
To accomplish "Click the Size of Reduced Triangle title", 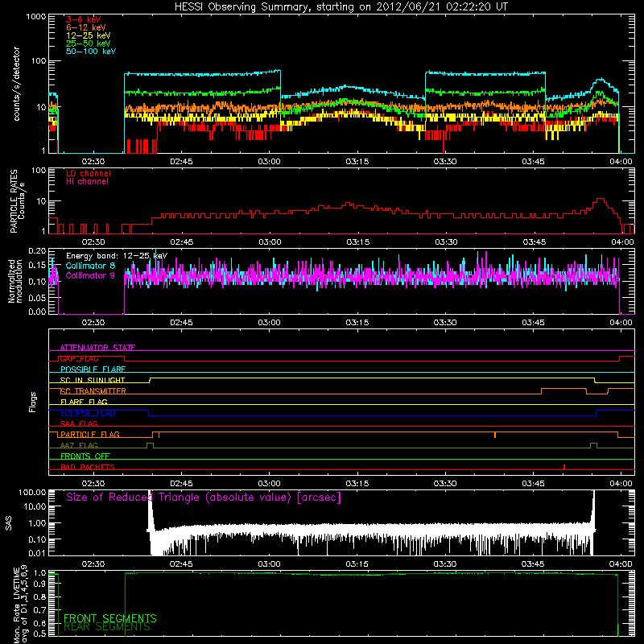I will pos(204,497).
